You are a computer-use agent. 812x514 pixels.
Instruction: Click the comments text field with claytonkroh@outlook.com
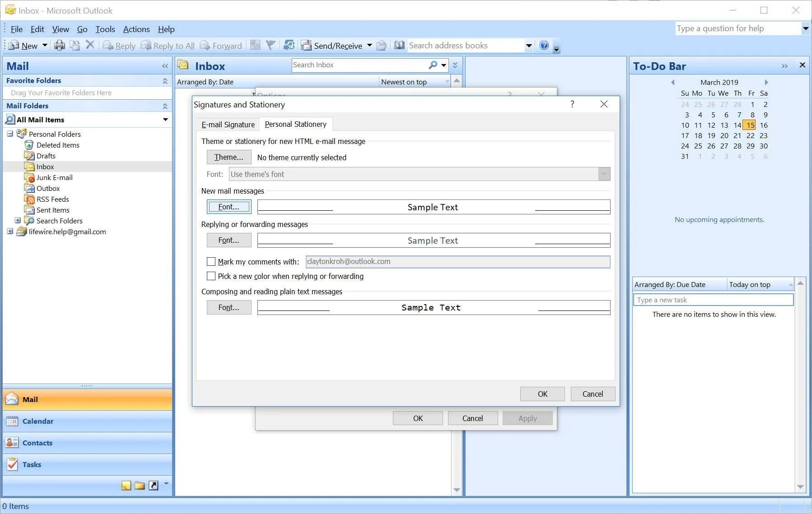[x=458, y=262]
